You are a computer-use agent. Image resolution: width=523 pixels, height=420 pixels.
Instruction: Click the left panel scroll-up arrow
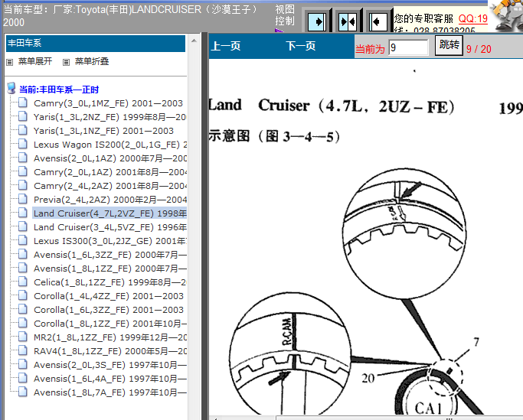click(194, 41)
